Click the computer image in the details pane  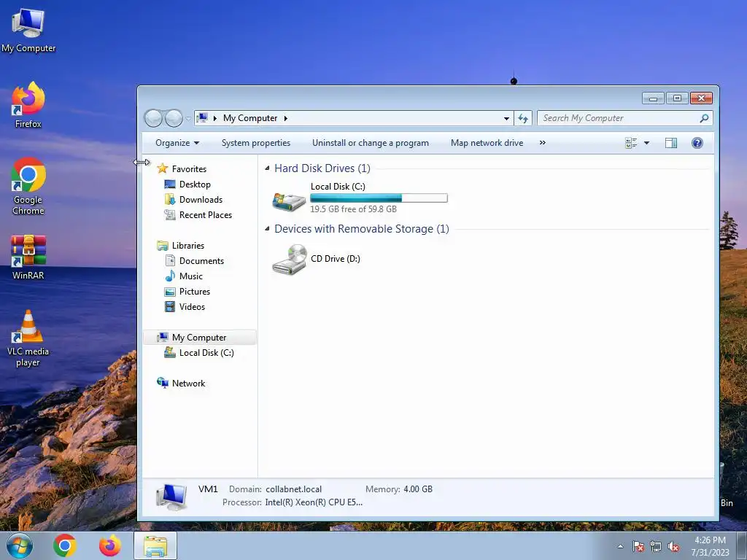click(x=171, y=497)
